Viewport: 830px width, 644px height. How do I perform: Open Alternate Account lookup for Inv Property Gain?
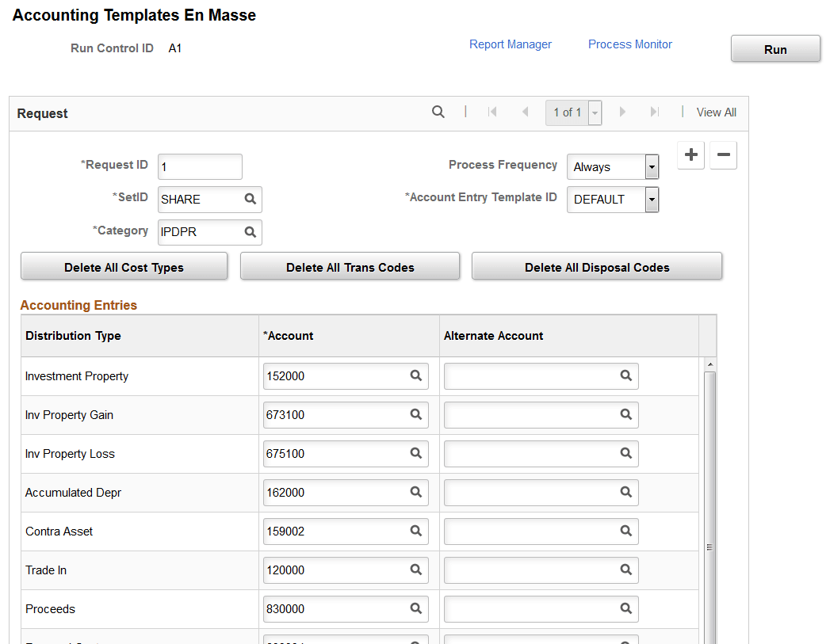(625, 414)
